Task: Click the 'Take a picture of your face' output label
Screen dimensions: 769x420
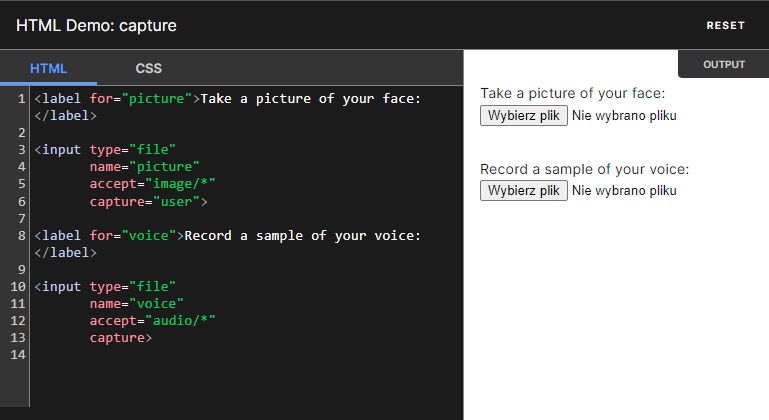Action: [x=572, y=94]
